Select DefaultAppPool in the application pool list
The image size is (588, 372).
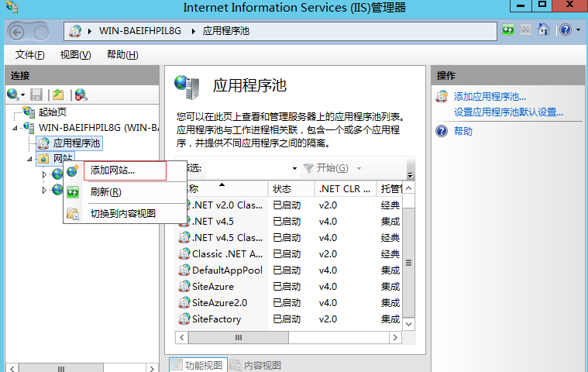pos(227,270)
